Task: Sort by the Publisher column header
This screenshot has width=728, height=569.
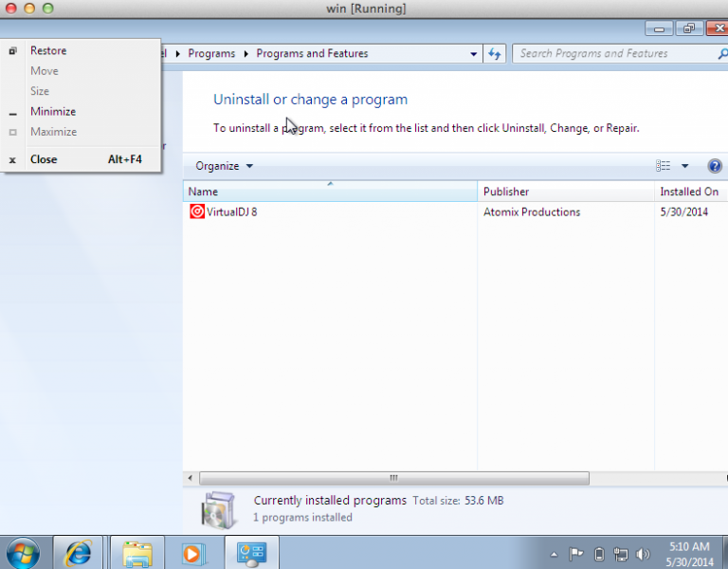Action: [566, 192]
